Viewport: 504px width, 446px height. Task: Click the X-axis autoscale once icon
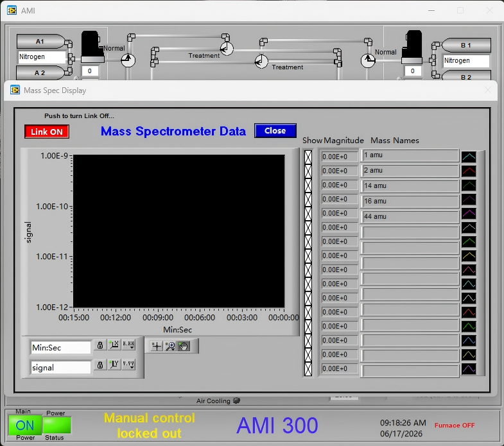click(114, 345)
